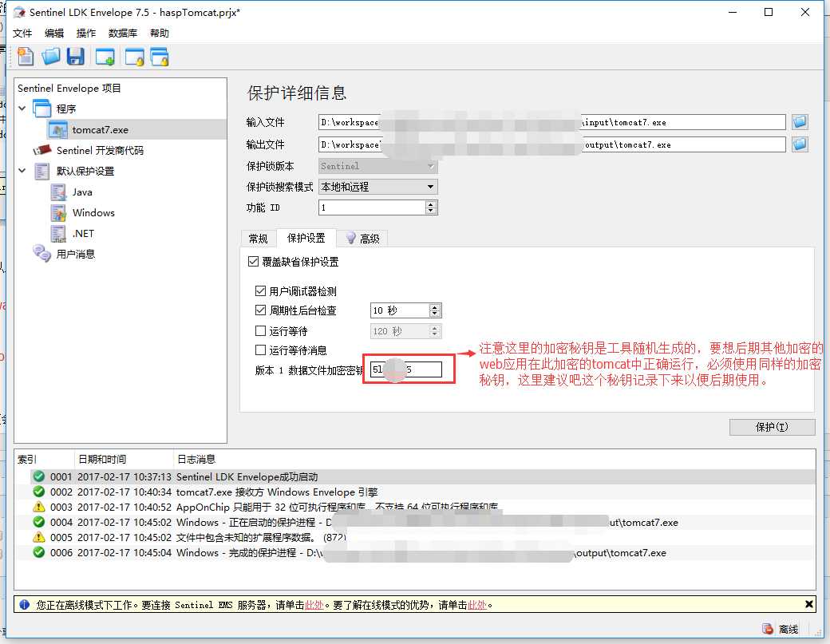Click second 此处 link about online mode
The height and width of the screenshot is (644, 830).
click(477, 604)
